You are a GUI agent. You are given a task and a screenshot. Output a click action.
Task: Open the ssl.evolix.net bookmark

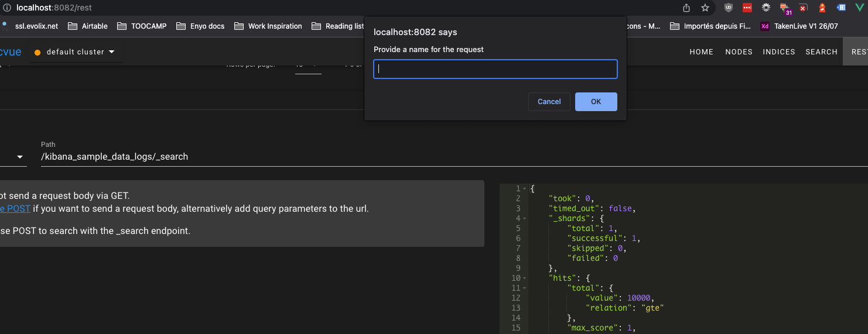coord(30,26)
